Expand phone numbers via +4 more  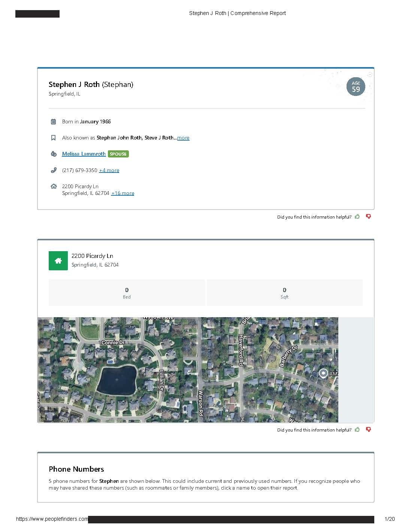pyautogui.click(x=109, y=170)
